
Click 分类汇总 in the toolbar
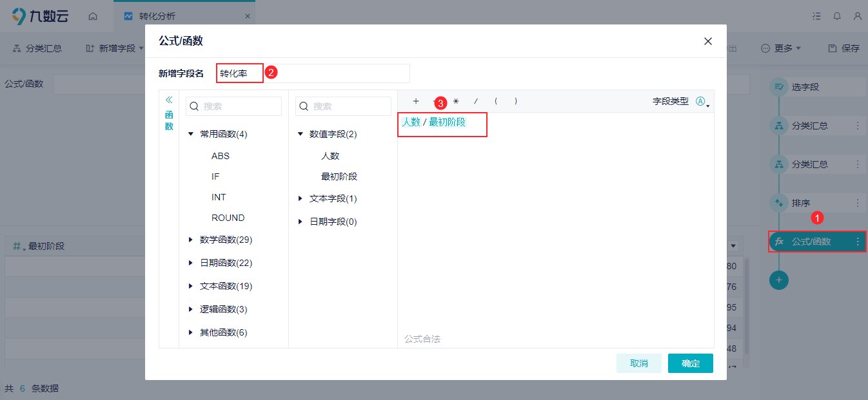pyautogui.click(x=38, y=48)
